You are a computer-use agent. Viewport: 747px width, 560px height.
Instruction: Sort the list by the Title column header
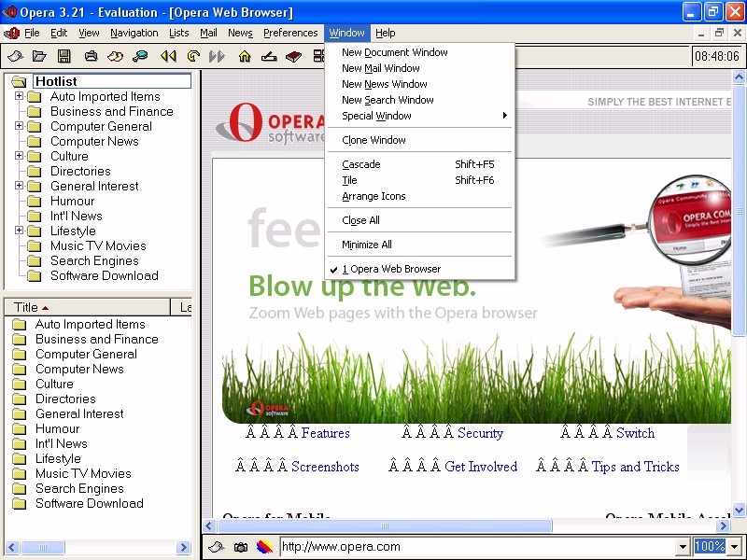87,308
